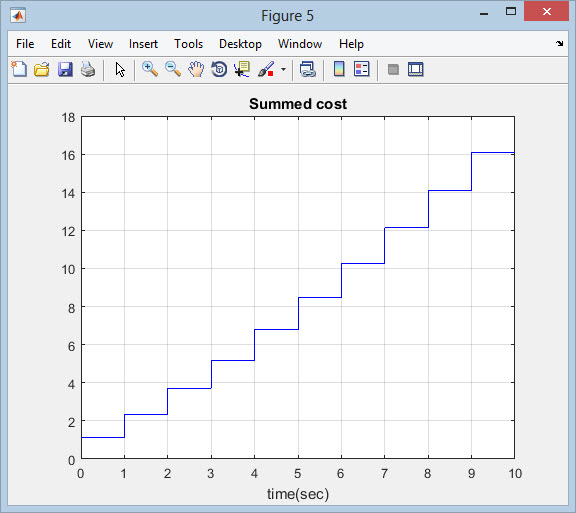The height and width of the screenshot is (513, 576).
Task: Open file with the folder icon
Action: click(42, 69)
